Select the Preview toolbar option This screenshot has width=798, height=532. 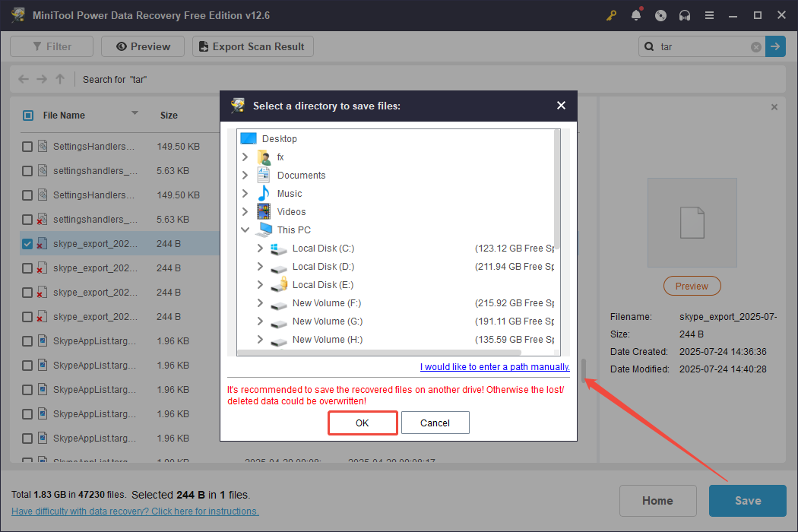click(x=142, y=46)
